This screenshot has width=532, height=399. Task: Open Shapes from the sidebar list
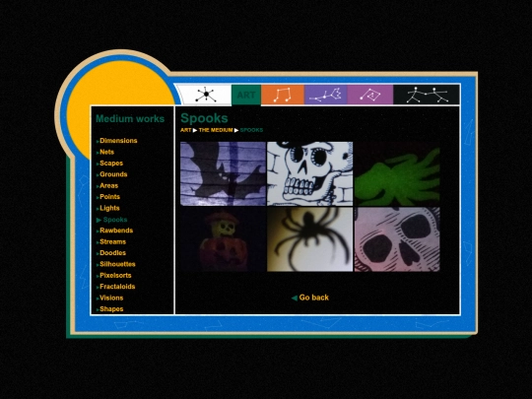[111, 309]
